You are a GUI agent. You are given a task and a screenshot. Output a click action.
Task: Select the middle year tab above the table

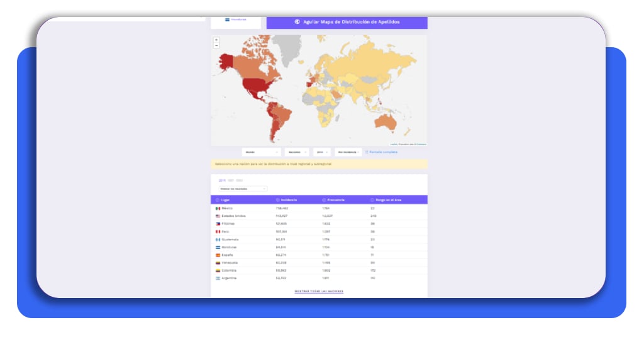click(x=231, y=180)
